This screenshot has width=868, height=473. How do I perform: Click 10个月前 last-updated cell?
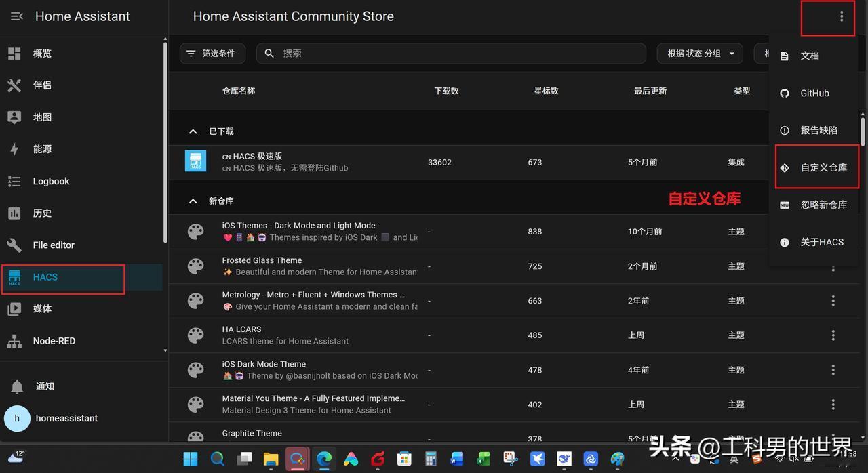(x=644, y=232)
